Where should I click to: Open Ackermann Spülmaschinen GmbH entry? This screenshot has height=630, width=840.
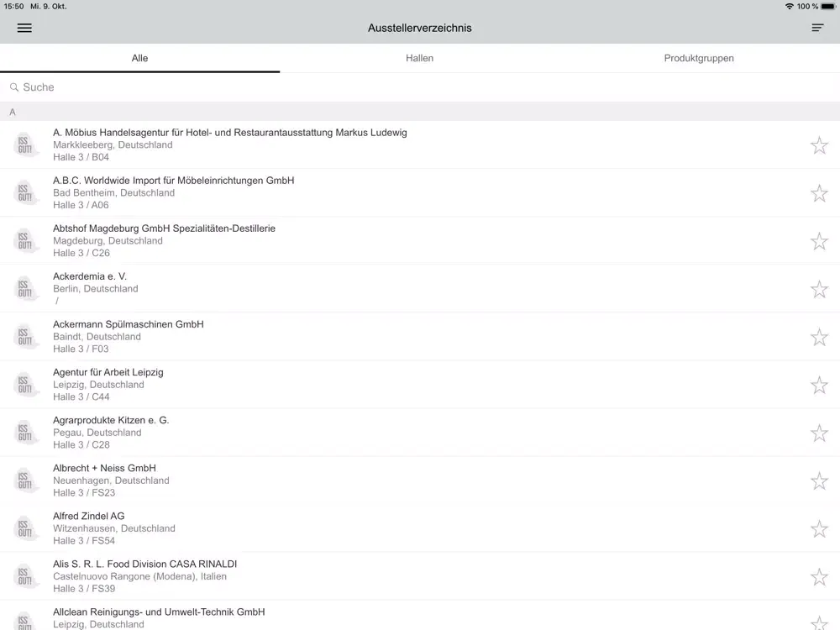click(x=420, y=337)
